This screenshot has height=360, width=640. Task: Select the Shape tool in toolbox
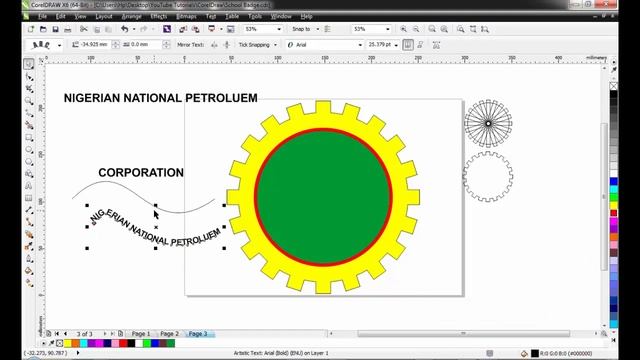pyautogui.click(x=29, y=77)
